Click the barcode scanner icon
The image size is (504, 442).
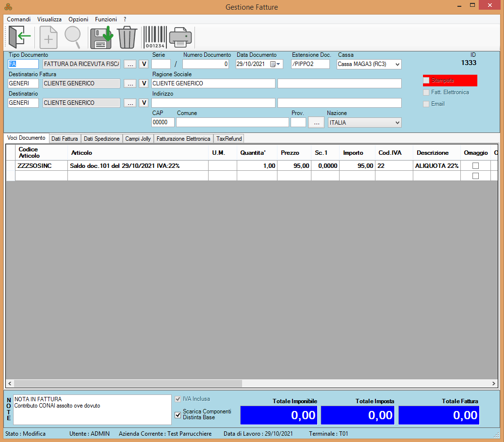[x=155, y=37]
